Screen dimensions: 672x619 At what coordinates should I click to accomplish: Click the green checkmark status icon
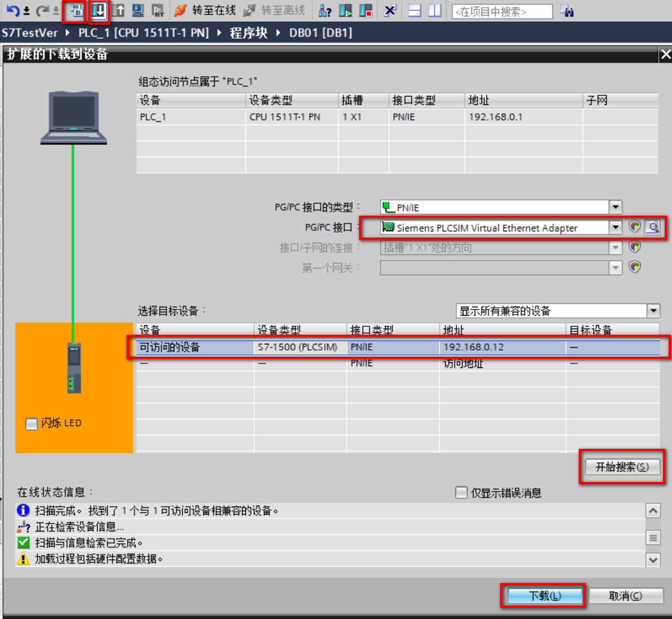(x=23, y=543)
